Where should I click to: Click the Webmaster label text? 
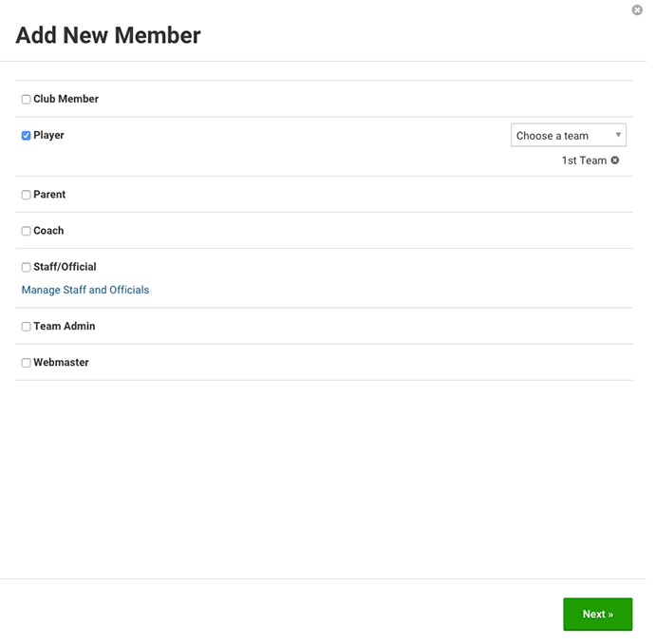point(61,363)
